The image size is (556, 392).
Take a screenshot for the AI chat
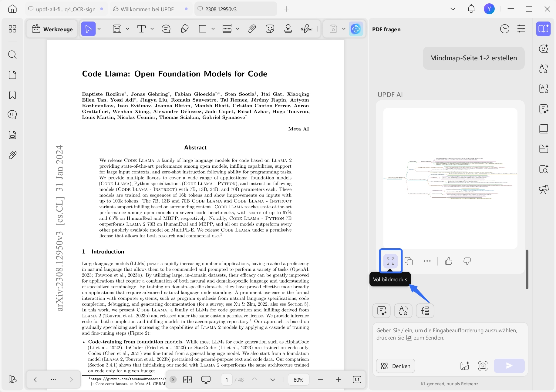(483, 366)
